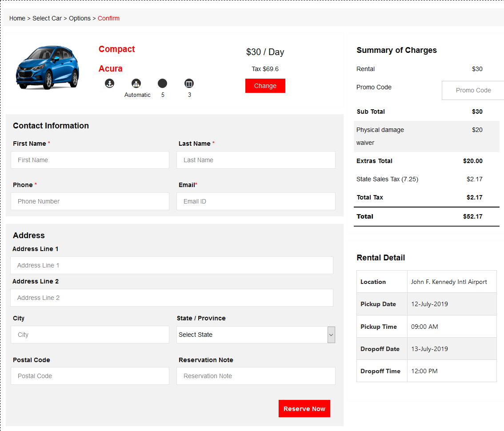504x431 pixels.
Task: Click the Automatic transmission icon
Action: tap(136, 84)
